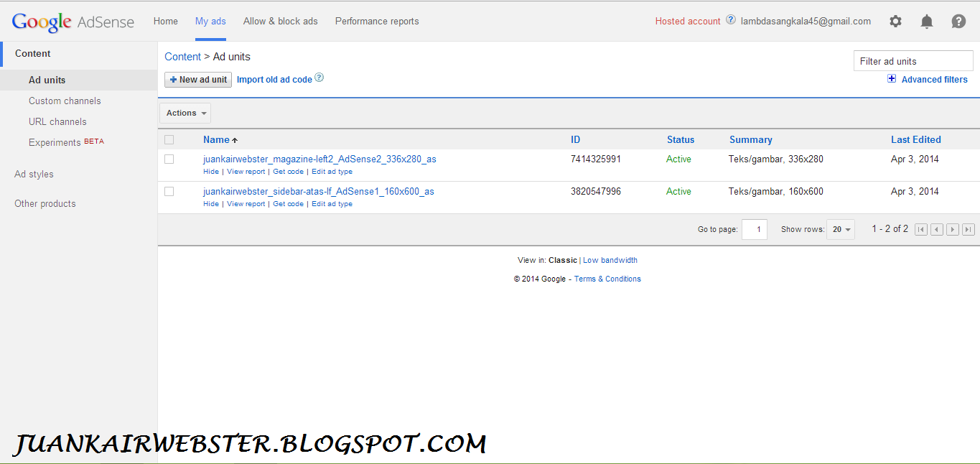The width and height of the screenshot is (980, 464).
Task: Click the Classic view label
Action: tap(563, 260)
